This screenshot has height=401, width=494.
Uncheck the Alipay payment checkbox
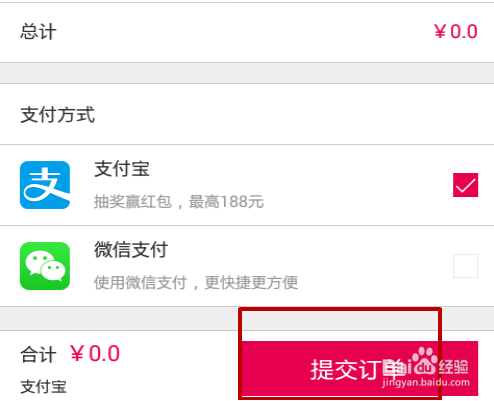465,185
